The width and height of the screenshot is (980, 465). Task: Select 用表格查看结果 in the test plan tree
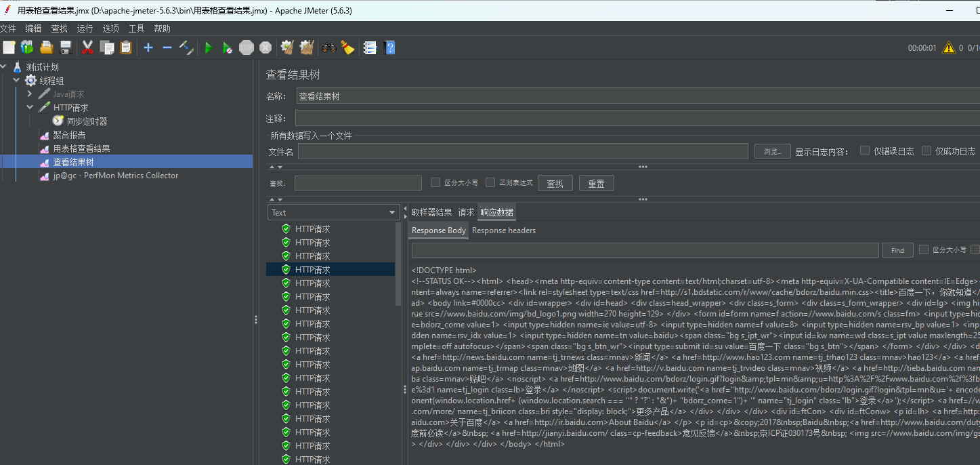(x=81, y=148)
